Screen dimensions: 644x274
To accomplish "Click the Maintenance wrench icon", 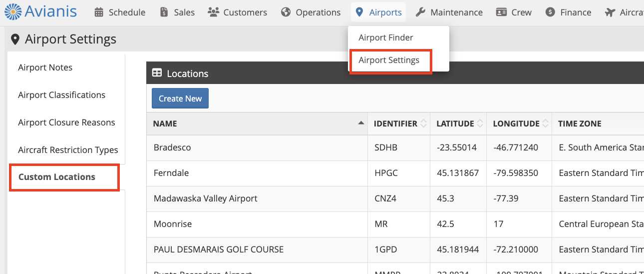I will (x=421, y=12).
